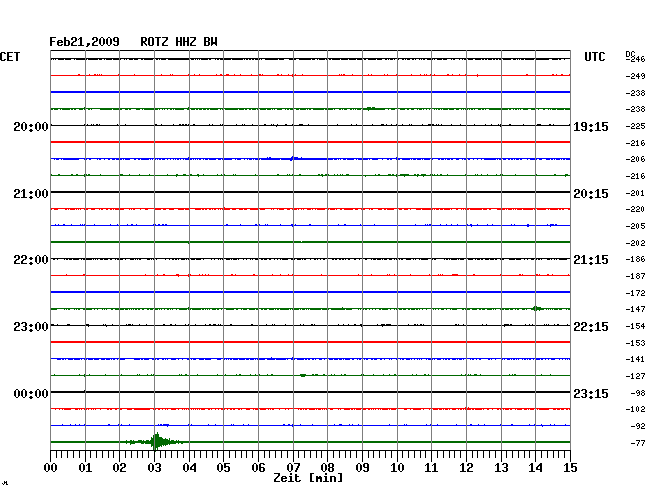The height and width of the screenshot is (494, 650).
Task: Select minute tick label 15
Action: tap(570, 468)
